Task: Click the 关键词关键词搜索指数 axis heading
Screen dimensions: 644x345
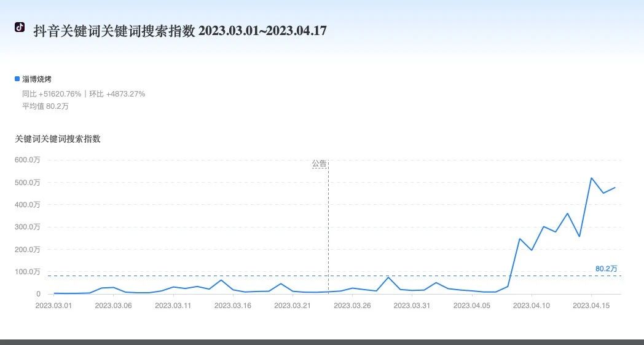Action: (x=58, y=139)
